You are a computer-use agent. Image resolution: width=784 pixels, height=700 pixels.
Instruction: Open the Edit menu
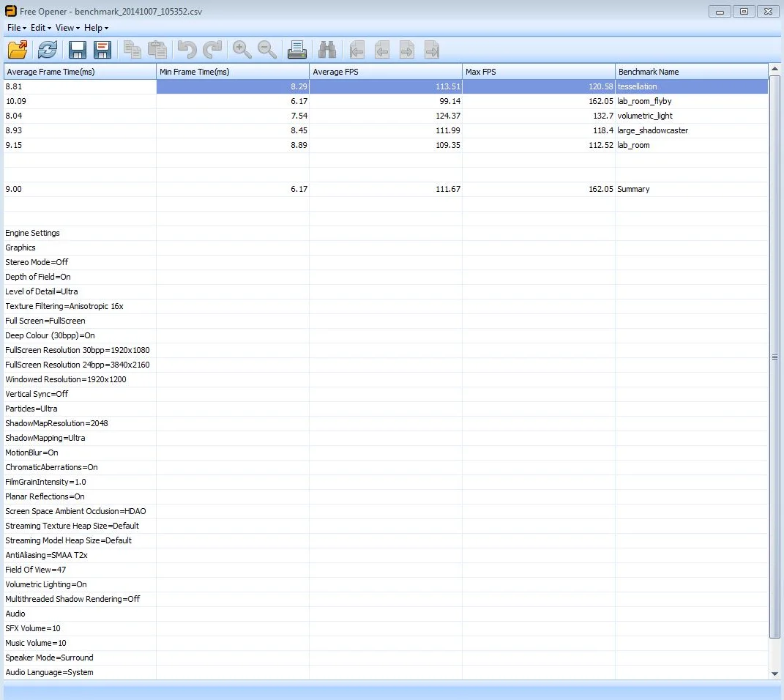tap(40, 28)
